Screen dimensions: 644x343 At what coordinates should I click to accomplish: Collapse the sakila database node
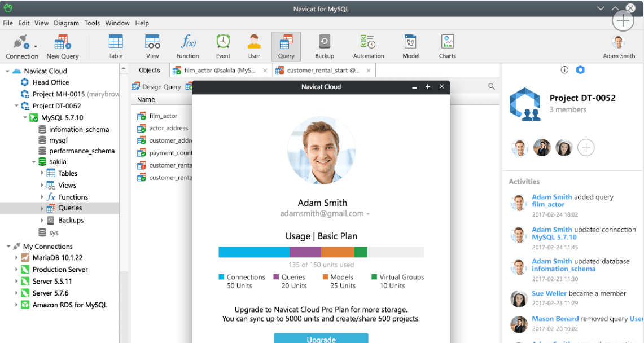(34, 162)
